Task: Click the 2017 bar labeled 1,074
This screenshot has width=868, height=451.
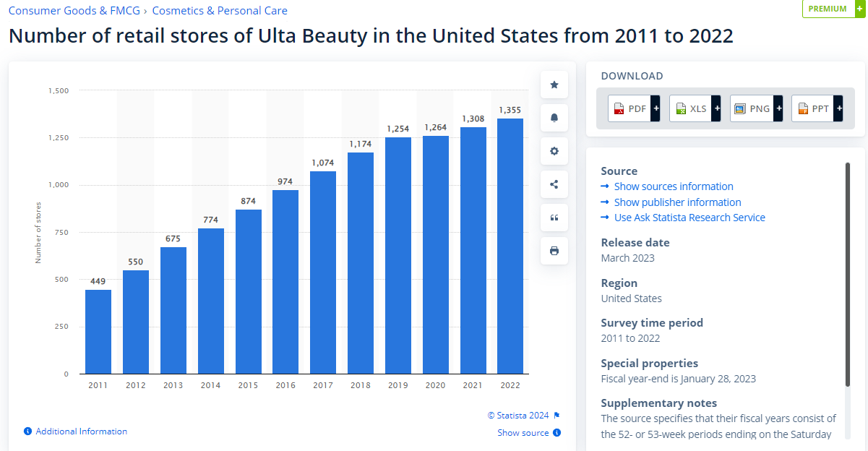Action: pos(323,272)
